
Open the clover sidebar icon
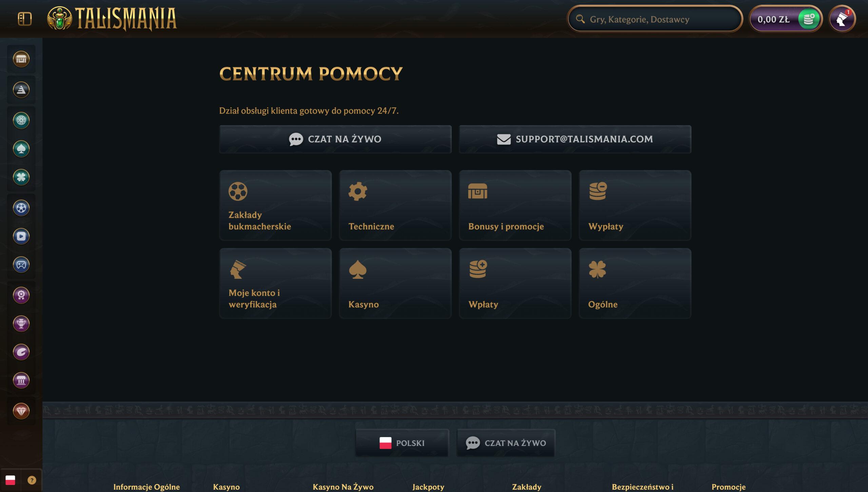(21, 177)
